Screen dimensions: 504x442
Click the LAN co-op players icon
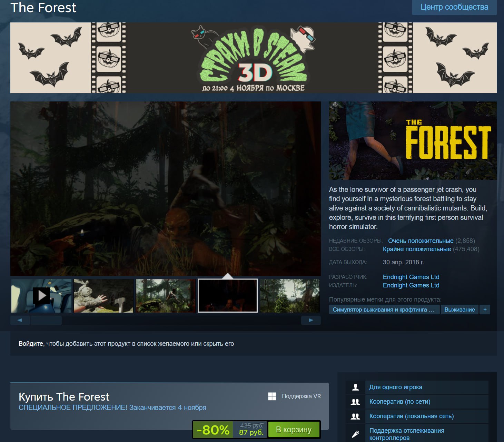tap(355, 416)
